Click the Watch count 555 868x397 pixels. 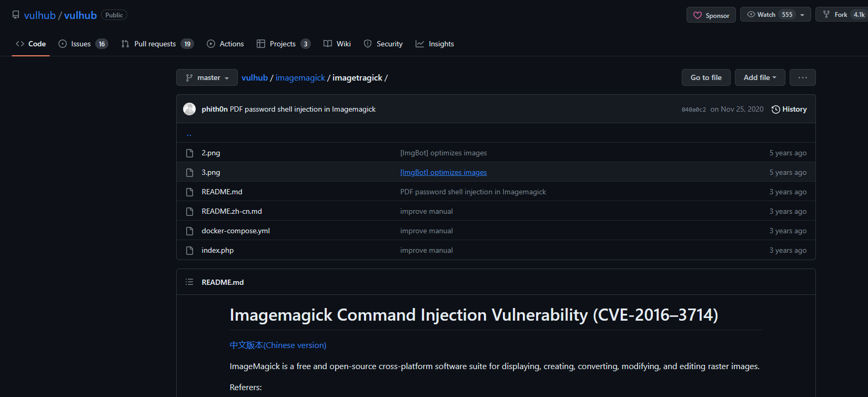(787, 15)
